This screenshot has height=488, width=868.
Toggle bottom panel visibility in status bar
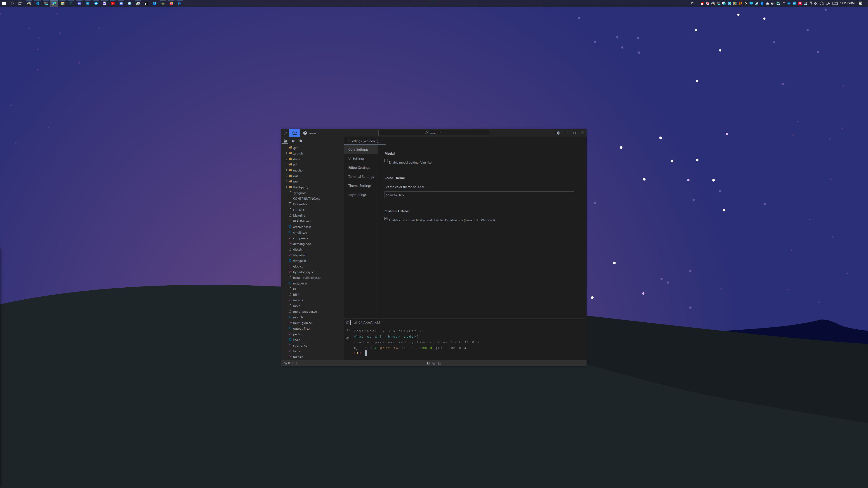click(434, 363)
